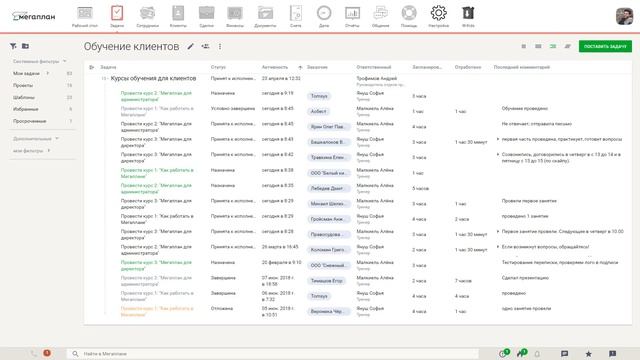
Task: Collapse the Курсы обучения для клиентов row
Action: (104, 78)
